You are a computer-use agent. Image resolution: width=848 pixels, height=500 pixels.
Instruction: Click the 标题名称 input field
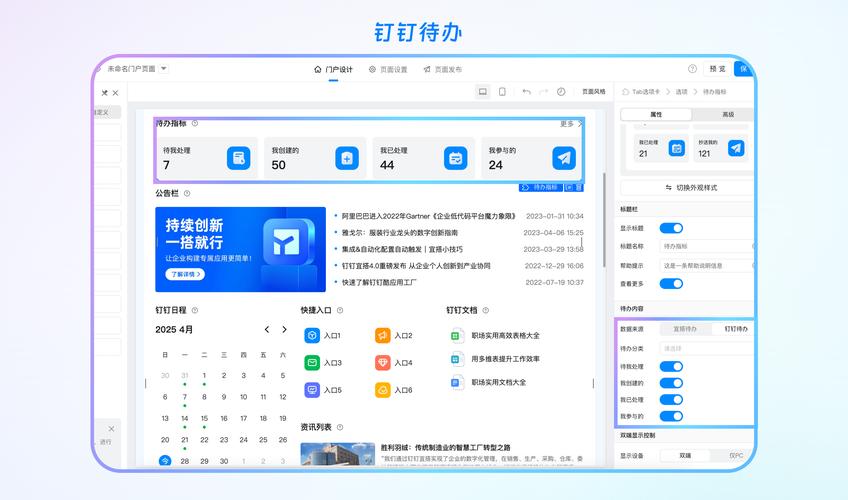705,246
